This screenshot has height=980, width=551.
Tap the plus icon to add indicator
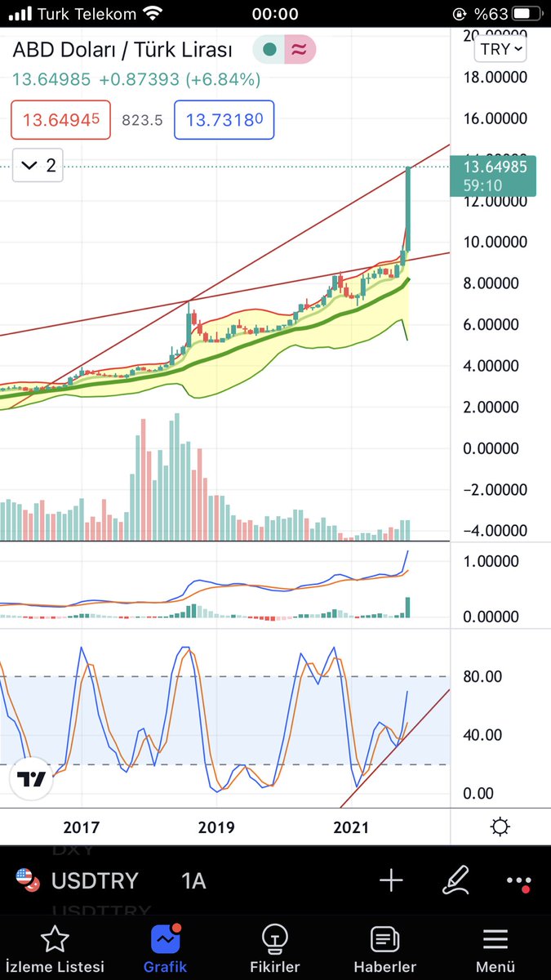coord(392,880)
